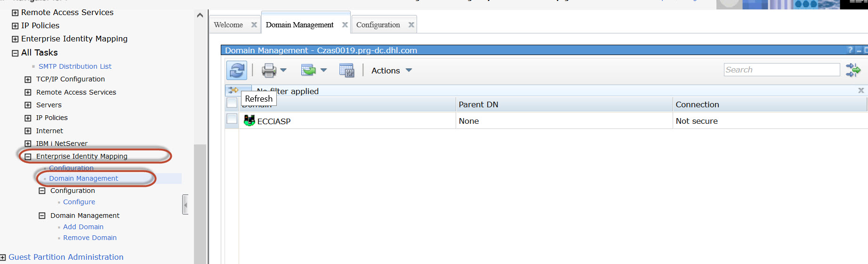Check the ECCiASP row checkbox
Image resolution: width=868 pixels, height=264 pixels.
pos(232,119)
